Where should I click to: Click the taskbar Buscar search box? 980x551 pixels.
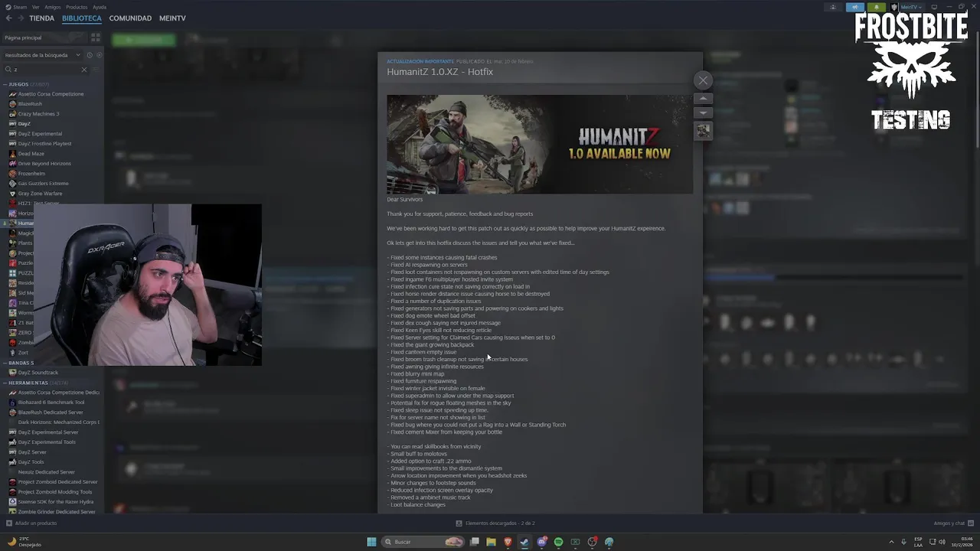point(424,542)
